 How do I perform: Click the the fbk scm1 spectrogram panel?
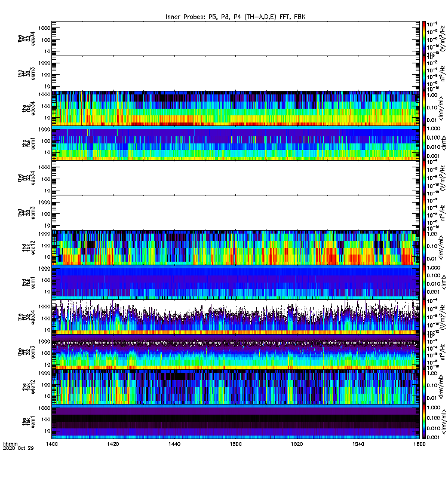(x=235, y=422)
